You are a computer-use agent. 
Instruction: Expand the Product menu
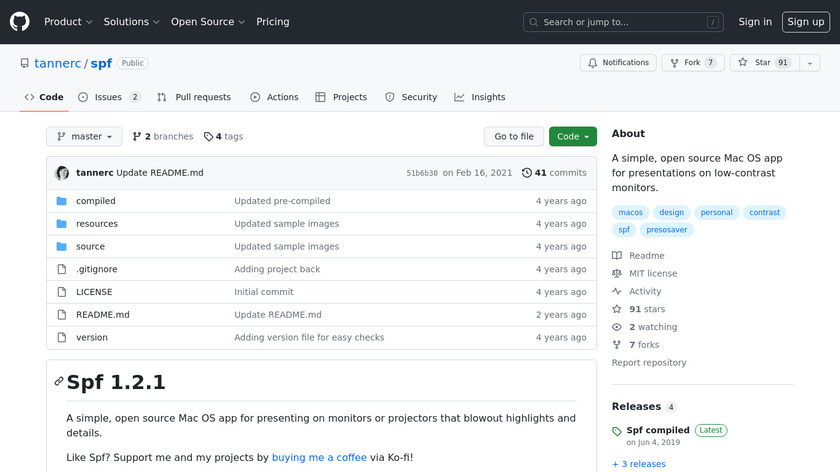(68, 22)
